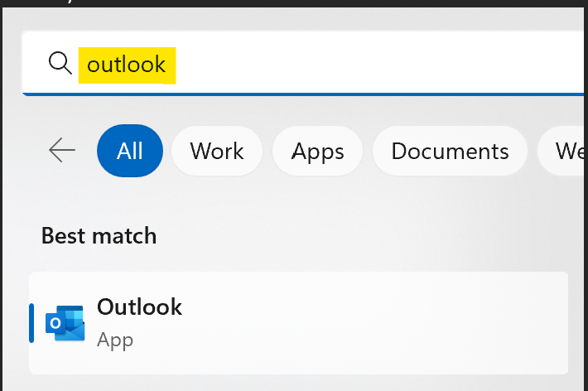This screenshot has height=391, width=588.
Task: Go back with the left arrow
Action: click(62, 150)
